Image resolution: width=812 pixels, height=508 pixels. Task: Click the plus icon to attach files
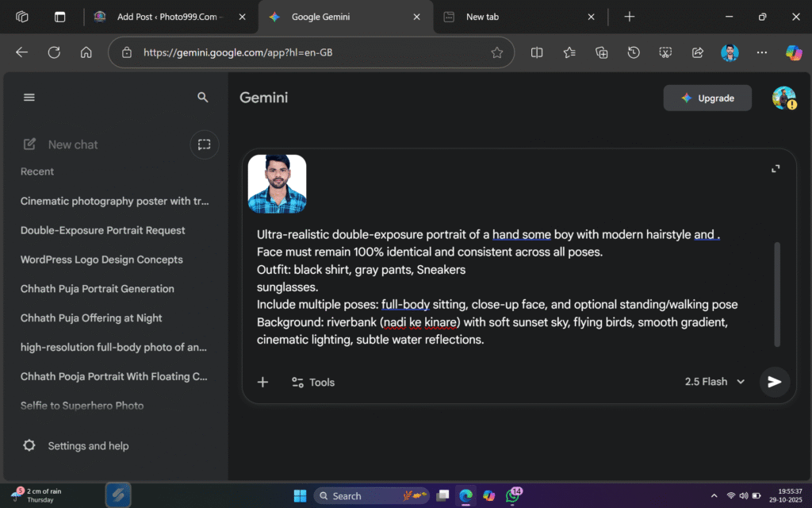point(262,382)
